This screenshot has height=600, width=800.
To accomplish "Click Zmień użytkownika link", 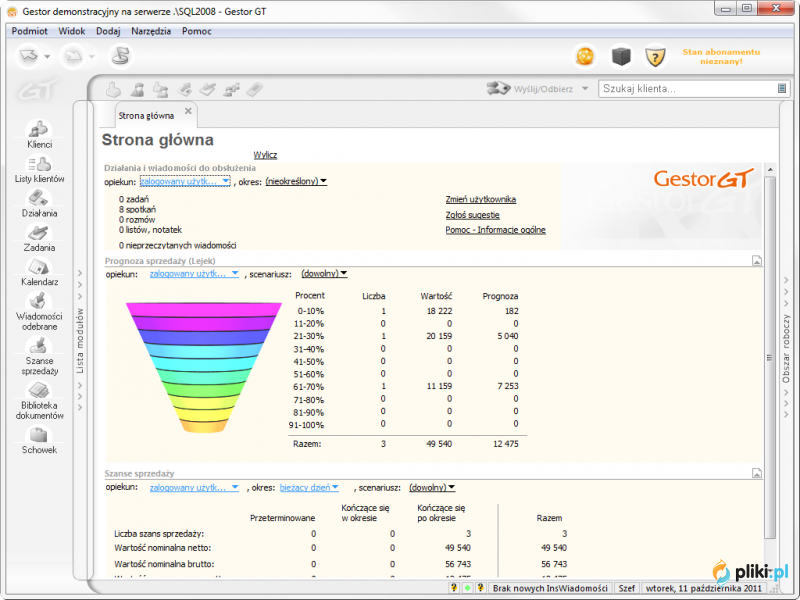I will (x=481, y=199).
